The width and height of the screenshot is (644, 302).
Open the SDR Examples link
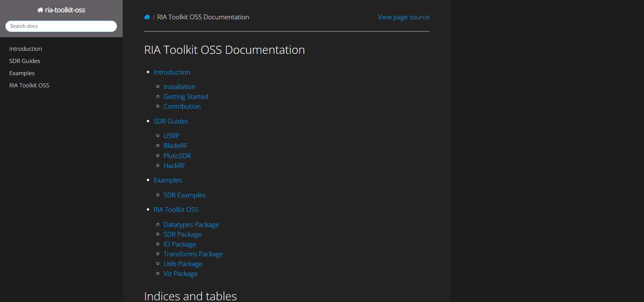184,195
